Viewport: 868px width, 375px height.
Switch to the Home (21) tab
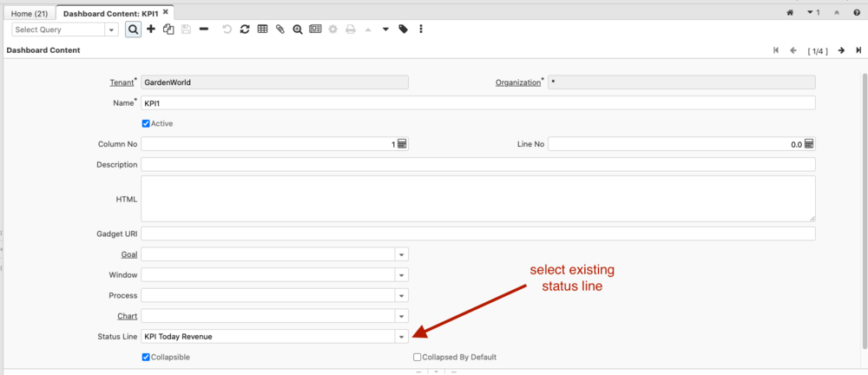[29, 13]
